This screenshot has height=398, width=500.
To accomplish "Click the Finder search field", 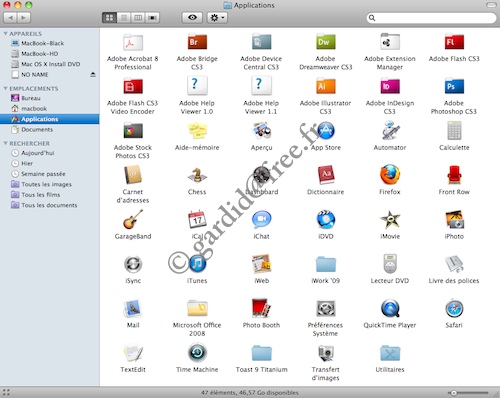I will click(x=431, y=18).
